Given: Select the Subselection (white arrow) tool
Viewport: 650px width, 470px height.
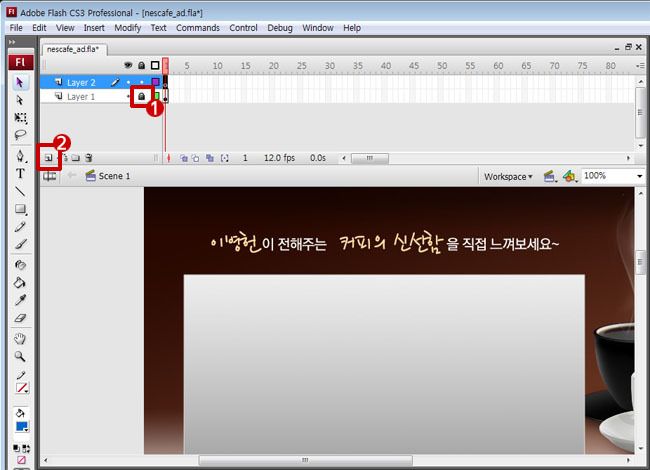Looking at the screenshot, I should click(x=19, y=100).
